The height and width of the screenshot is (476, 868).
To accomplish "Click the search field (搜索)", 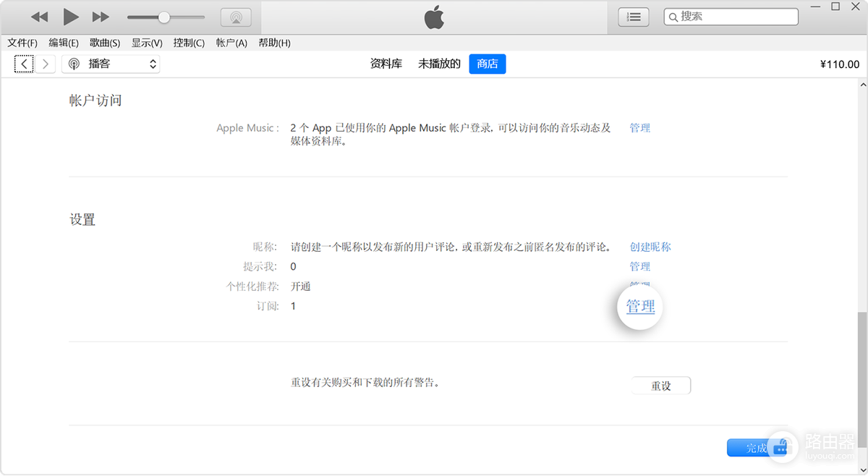I will 731,17.
